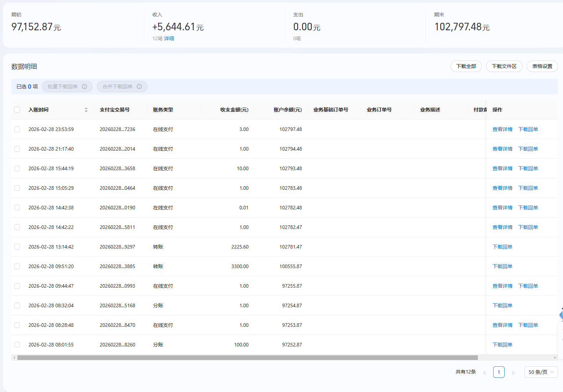Open 表格设置 table settings
The image size is (563, 392).
click(542, 66)
